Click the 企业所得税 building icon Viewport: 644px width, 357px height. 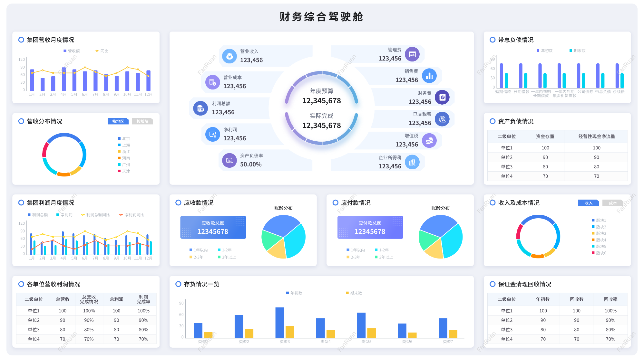coord(412,162)
